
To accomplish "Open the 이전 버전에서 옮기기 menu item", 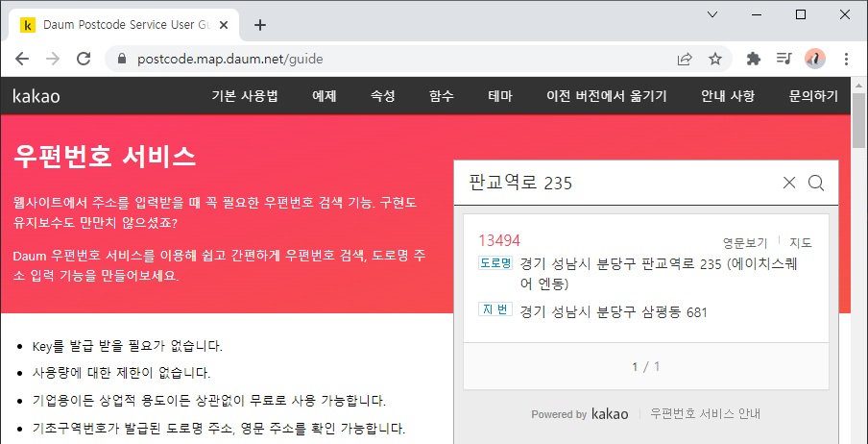I will click(x=606, y=96).
